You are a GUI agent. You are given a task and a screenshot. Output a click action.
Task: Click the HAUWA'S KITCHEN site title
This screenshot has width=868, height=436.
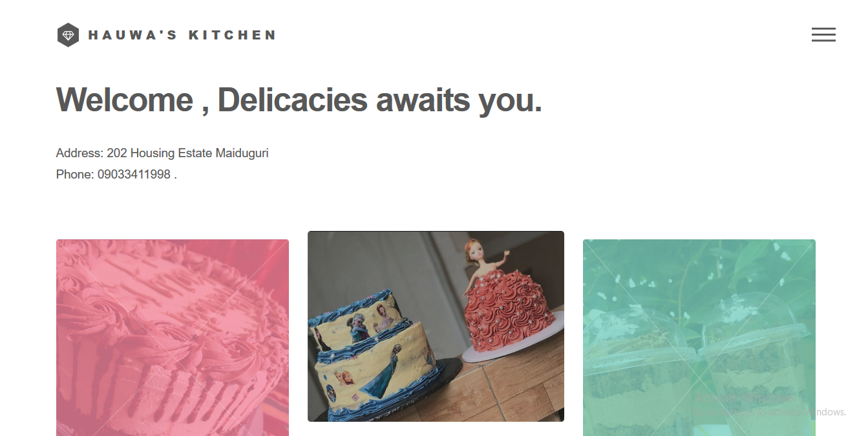point(182,35)
